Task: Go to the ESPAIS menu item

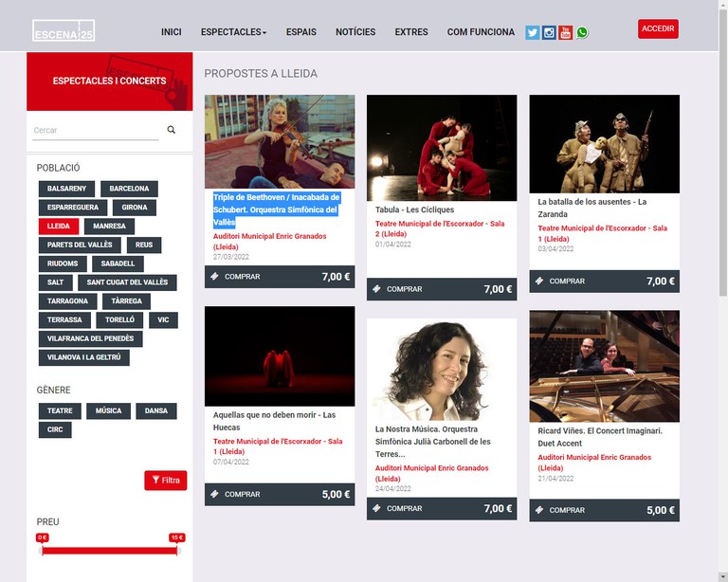Action: click(301, 32)
